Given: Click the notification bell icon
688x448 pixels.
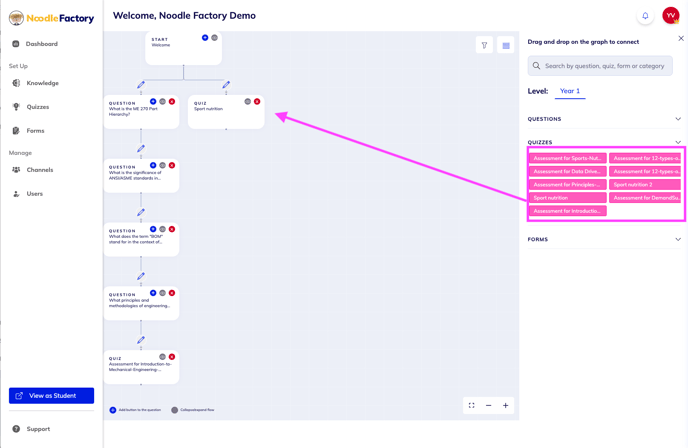Looking at the screenshot, I should [645, 16].
